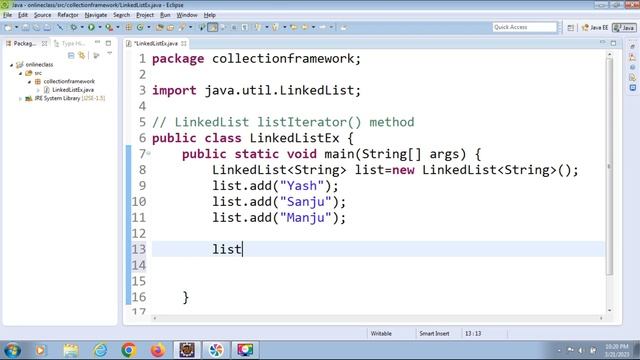Maximize the Package Explorer panel
Viewport: 640px width, 360px height.
(x=108, y=43)
